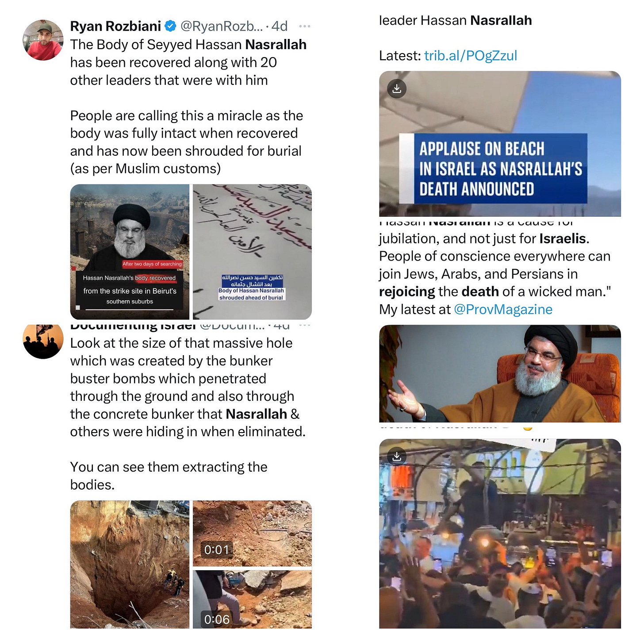Open the three-dot menu on Ryan Rozbiani's tweet
This screenshot has height=644, width=644.
[304, 27]
